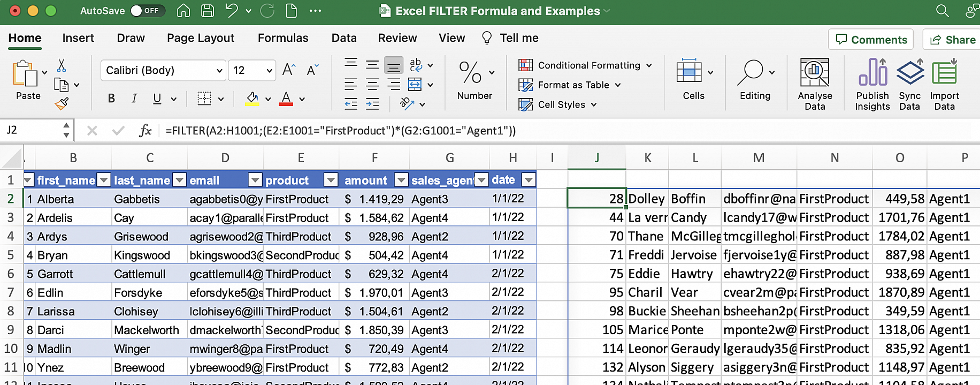Click the Insert Function fx icon
Screen dimensions: 980x385
(145, 131)
